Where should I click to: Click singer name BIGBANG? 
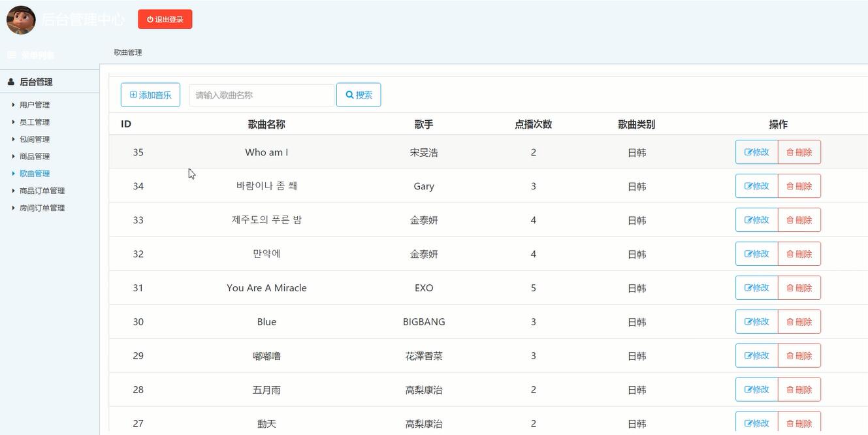[424, 322]
